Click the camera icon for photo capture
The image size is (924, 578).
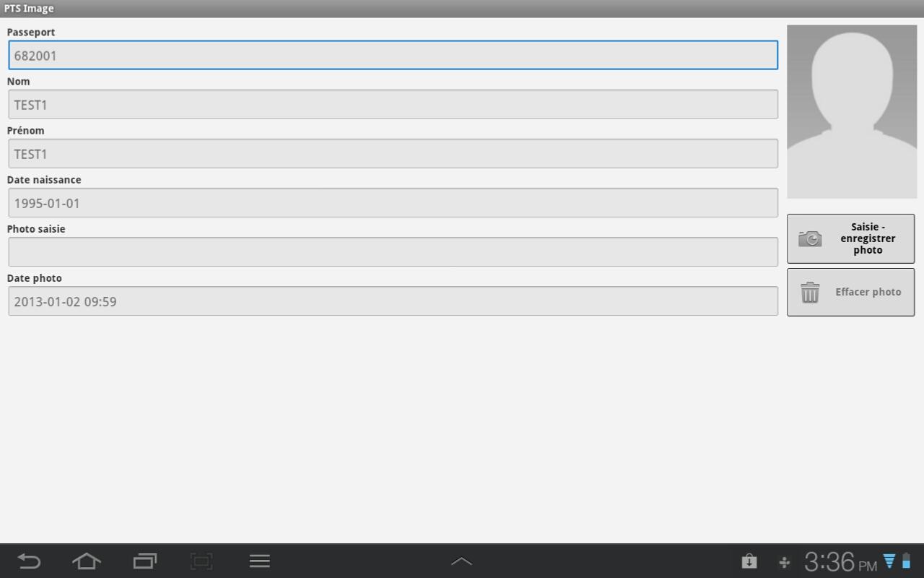click(810, 238)
